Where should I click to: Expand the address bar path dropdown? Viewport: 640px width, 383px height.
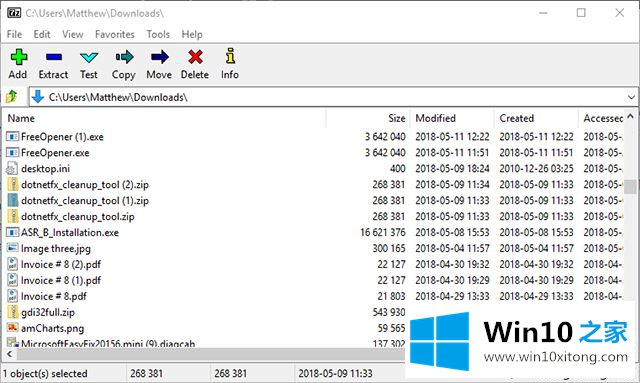click(x=631, y=97)
